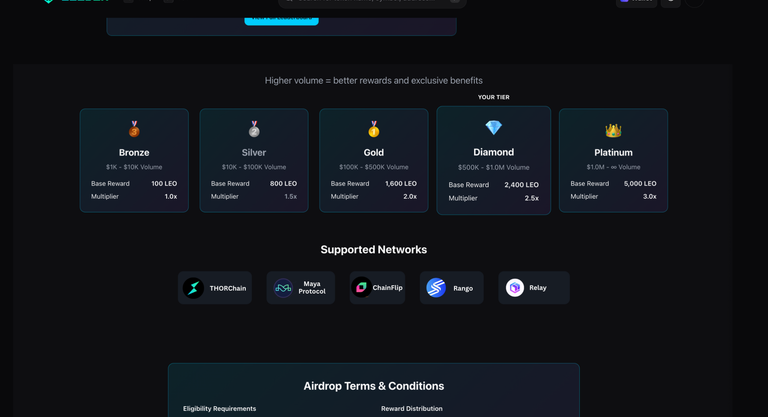Click the Supported Networks heading
The width and height of the screenshot is (768, 417).
374,249
